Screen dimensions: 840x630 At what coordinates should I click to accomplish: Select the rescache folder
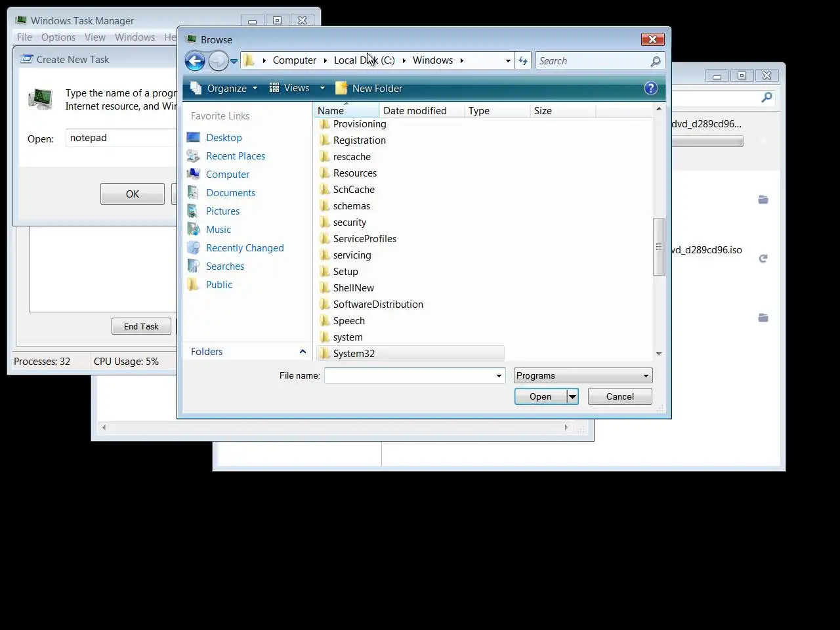tap(352, 157)
